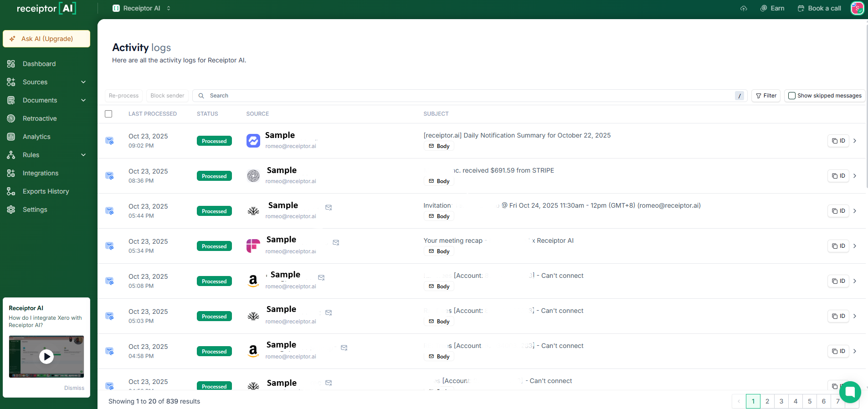
Task: Click the Retroactive clock icon
Action: 11,118
